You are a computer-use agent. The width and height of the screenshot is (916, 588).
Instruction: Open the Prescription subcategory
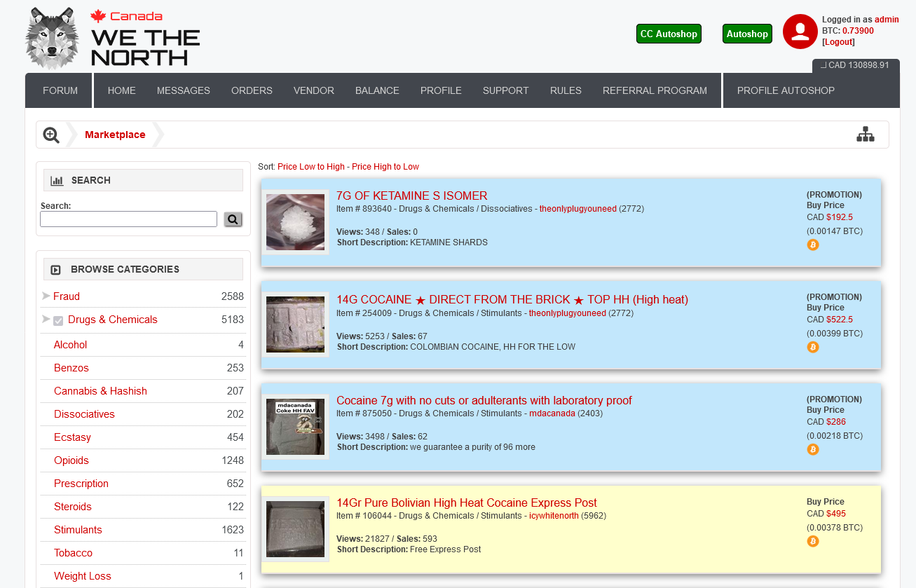point(81,484)
